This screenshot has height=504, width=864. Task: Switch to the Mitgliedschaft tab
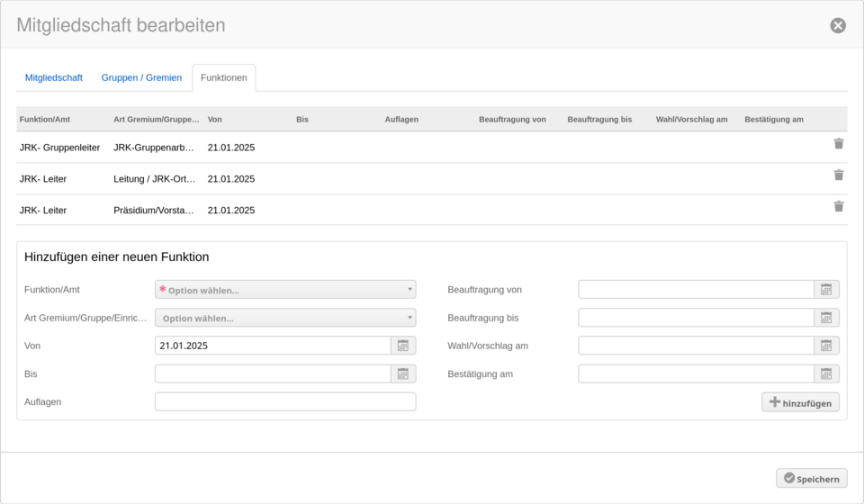click(54, 78)
